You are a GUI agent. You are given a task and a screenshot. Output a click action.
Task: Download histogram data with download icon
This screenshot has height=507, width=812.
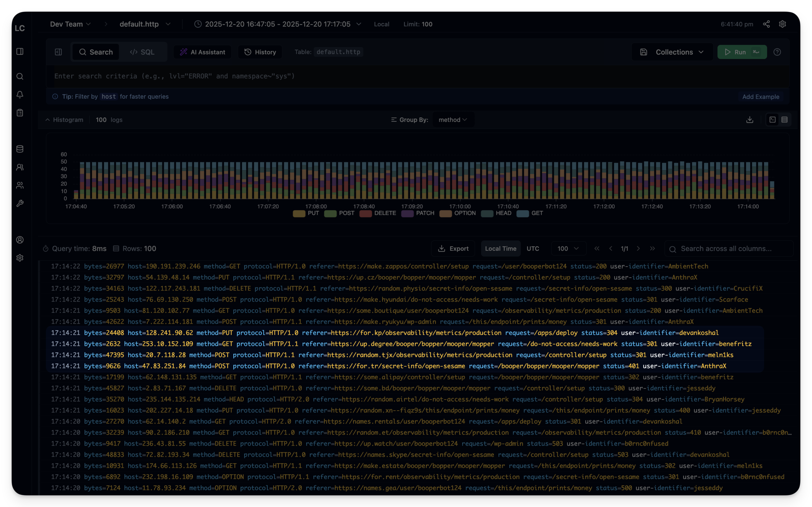coord(750,120)
